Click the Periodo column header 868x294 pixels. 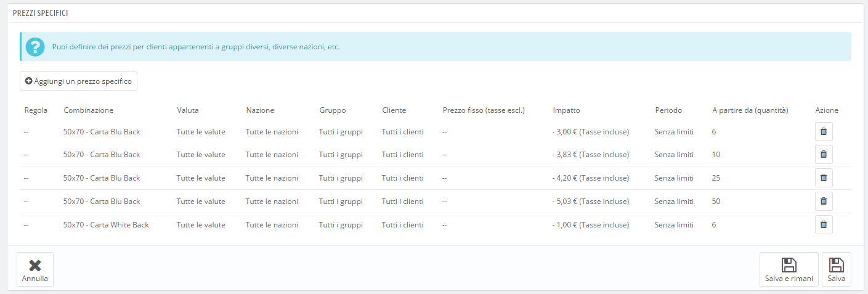[668, 110]
